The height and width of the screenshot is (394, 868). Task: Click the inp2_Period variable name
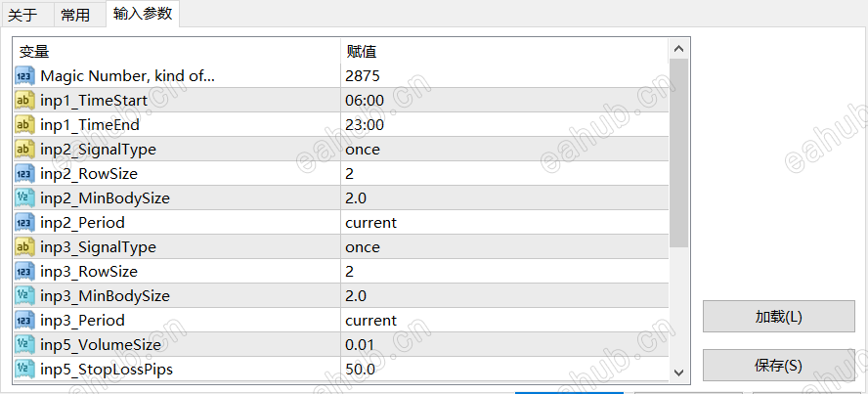[x=82, y=223]
